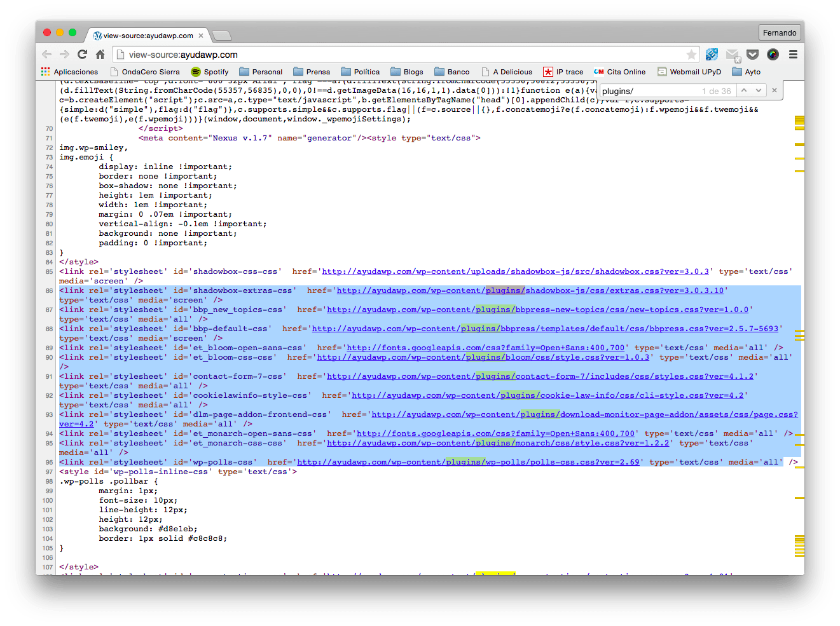Open the SEO extension icon

point(712,55)
